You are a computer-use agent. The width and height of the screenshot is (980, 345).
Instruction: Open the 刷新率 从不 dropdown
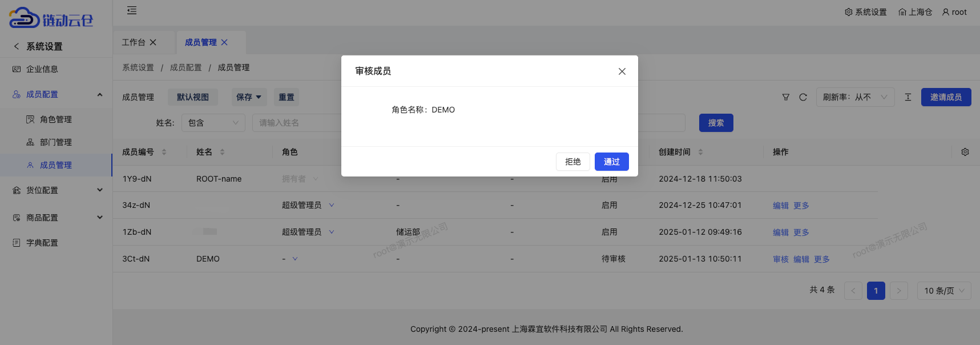tap(855, 97)
